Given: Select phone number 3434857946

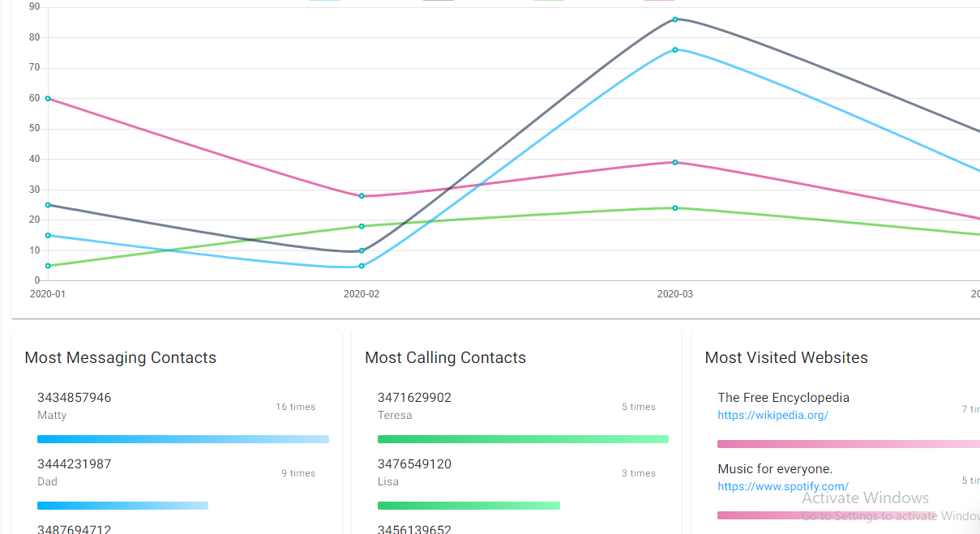Looking at the screenshot, I should pos(75,398).
